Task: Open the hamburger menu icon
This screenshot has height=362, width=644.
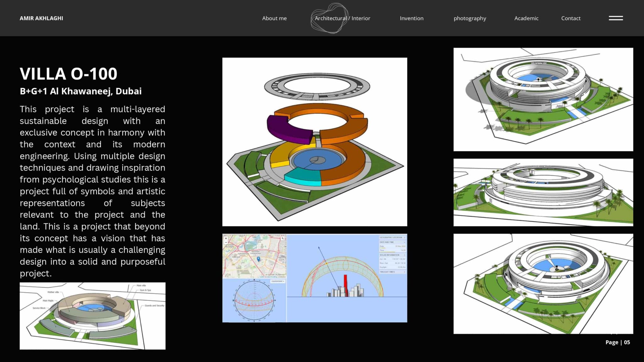Action: [x=616, y=18]
